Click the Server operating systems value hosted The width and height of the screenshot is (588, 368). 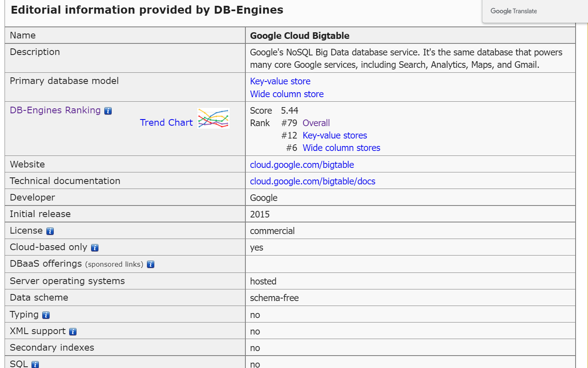click(263, 281)
